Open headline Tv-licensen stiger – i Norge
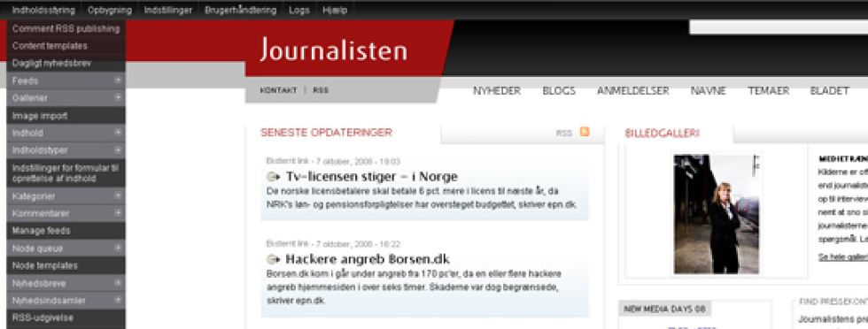Screen dimensions: 868x329 click(x=371, y=177)
